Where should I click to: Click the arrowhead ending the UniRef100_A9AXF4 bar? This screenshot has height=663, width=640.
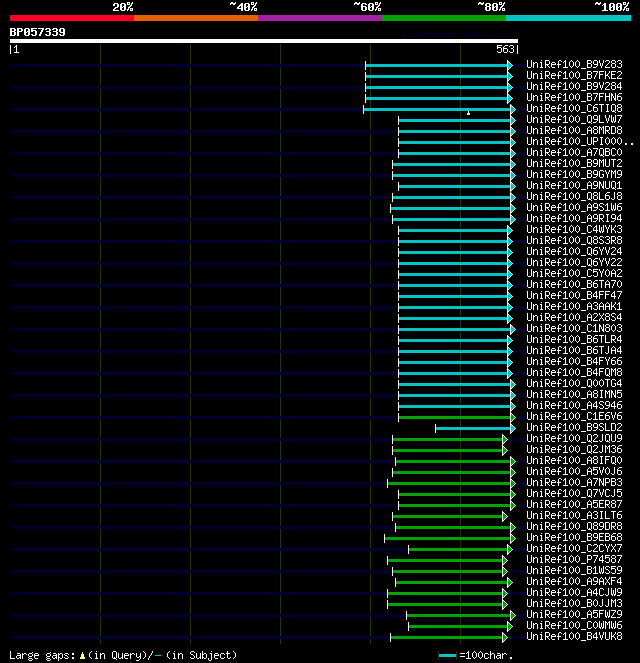click(510, 582)
